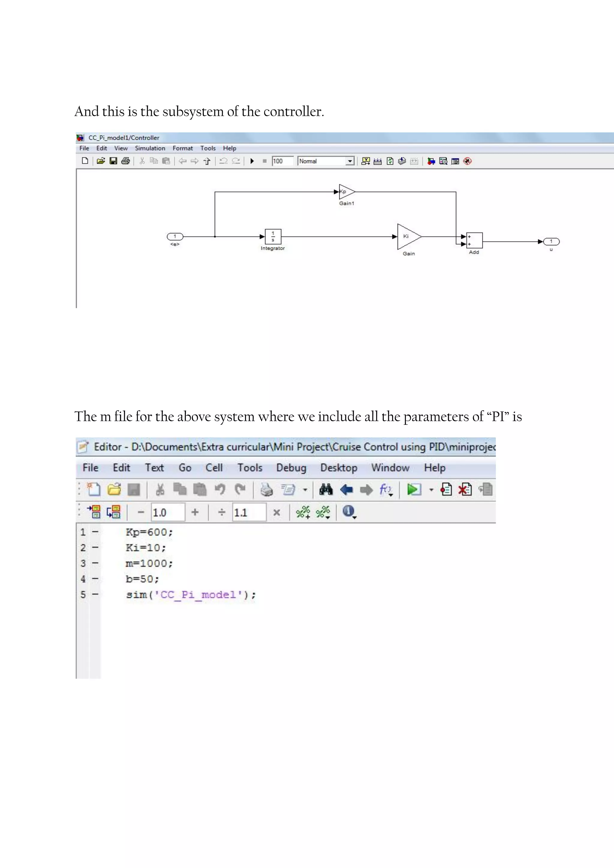The width and height of the screenshot is (614, 868).
Task: Cut the selection in the Simulink toolbar
Action: click(142, 161)
